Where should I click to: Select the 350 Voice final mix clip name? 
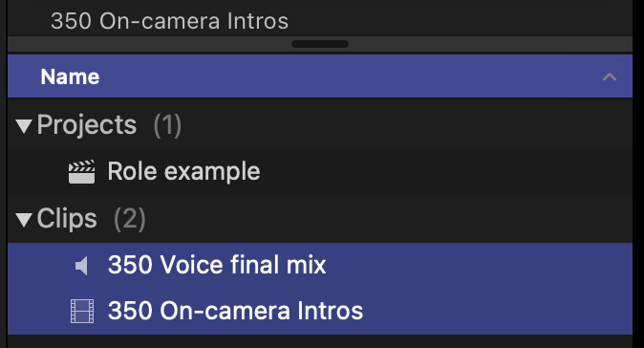pos(217,265)
